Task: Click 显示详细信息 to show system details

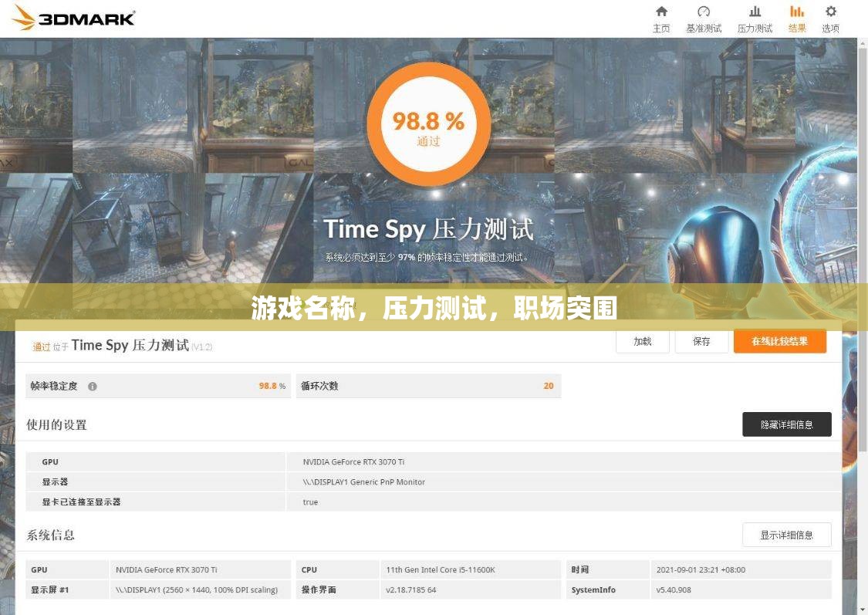Action: [787, 535]
